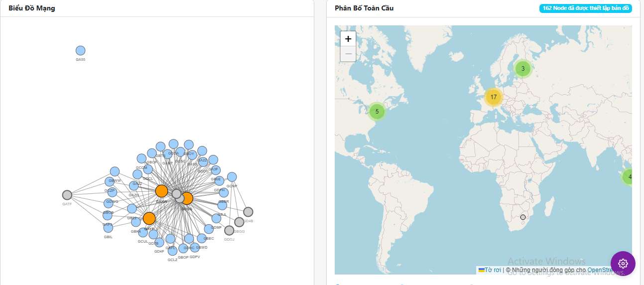The height and width of the screenshot is (285, 644).
Task: Click the '162 Node' mapped badge
Action: [x=585, y=8]
